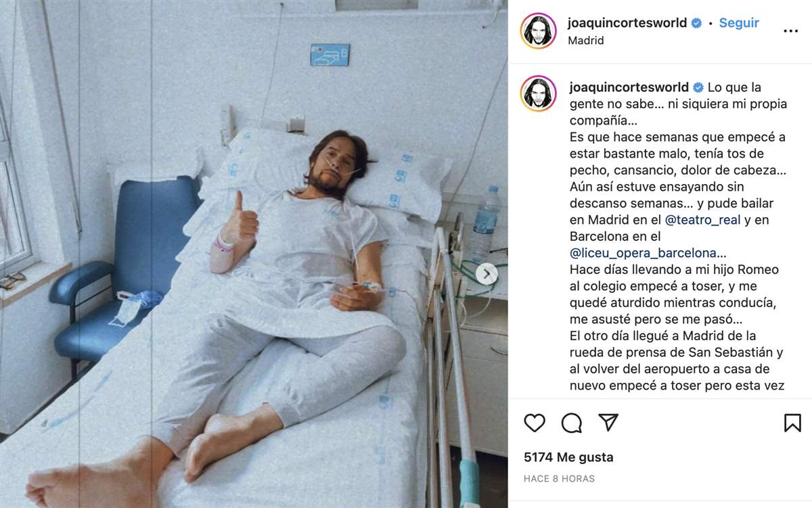812x508 pixels.
Task: Open joaquincortesworld username in the header
Action: coord(627,23)
